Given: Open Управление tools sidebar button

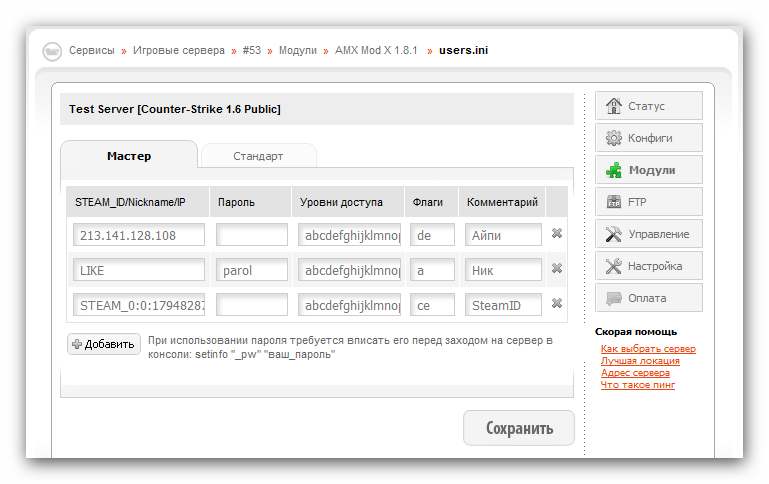Looking at the screenshot, I should coord(648,234).
